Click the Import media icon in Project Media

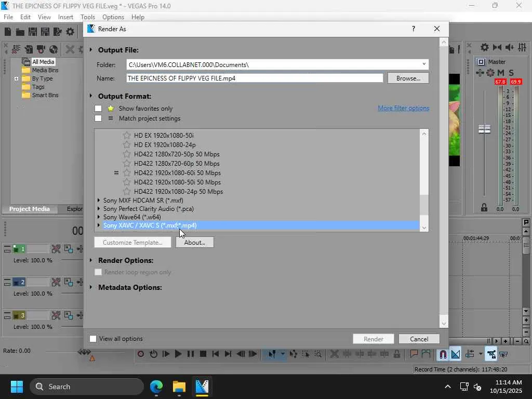(x=29, y=49)
